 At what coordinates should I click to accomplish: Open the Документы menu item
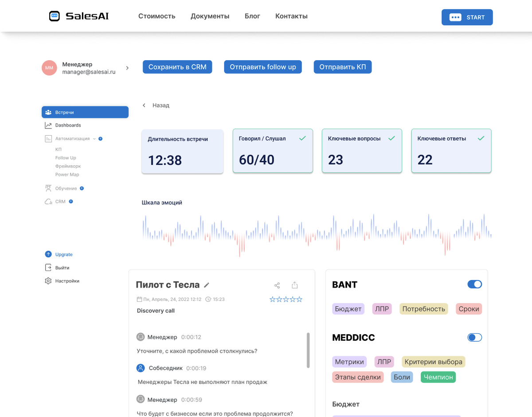pos(210,16)
